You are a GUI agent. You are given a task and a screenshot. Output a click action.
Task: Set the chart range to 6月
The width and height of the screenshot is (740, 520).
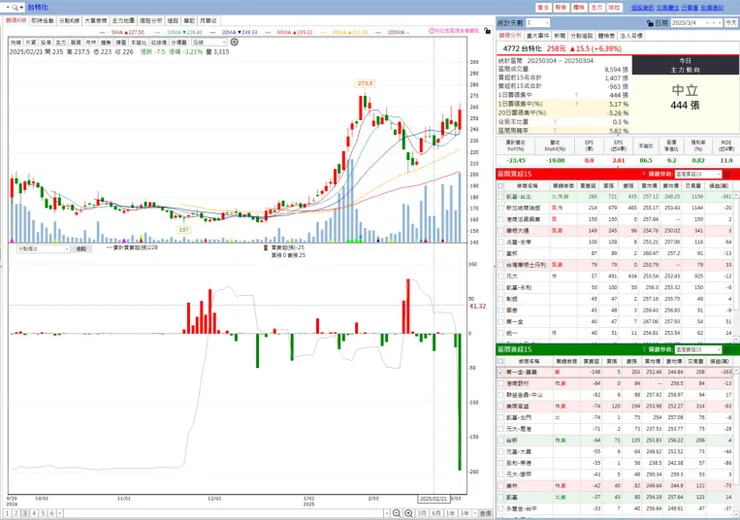437,513
